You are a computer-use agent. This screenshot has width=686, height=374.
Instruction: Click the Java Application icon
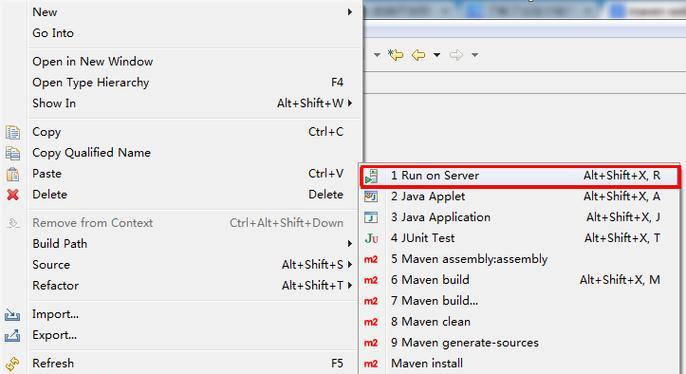pos(371,217)
